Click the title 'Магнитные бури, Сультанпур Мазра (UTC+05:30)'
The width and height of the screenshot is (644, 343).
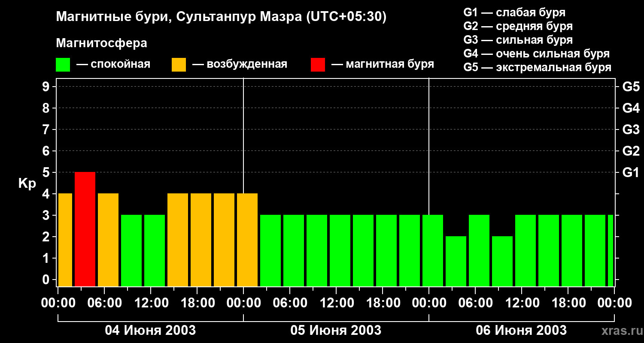pos(222,17)
